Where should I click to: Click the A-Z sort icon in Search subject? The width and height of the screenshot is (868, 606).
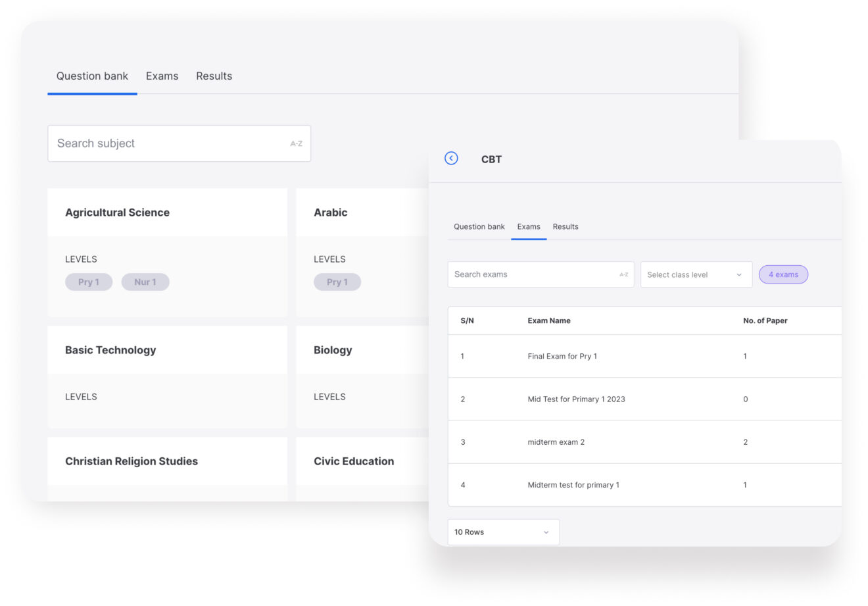click(296, 143)
